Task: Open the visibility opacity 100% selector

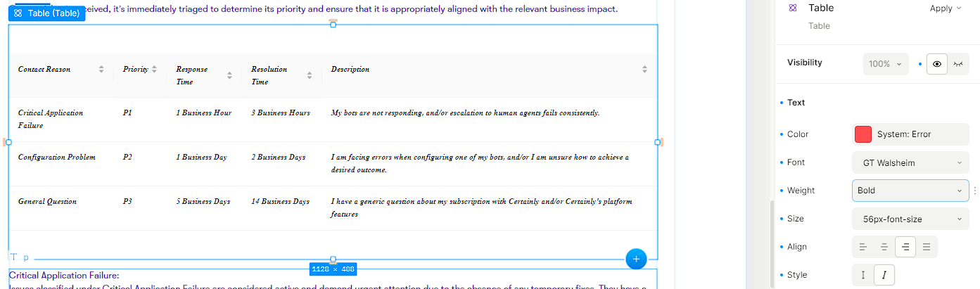Action: click(x=884, y=64)
